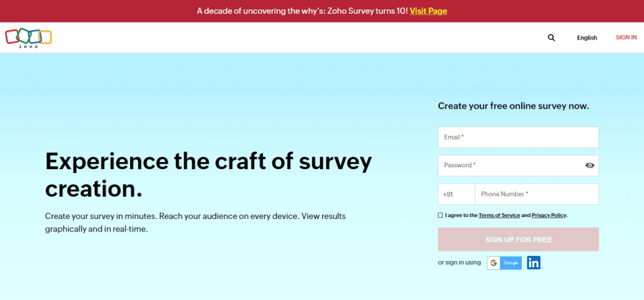Focus the Phone Number input field
The height and width of the screenshot is (300, 644).
(537, 194)
